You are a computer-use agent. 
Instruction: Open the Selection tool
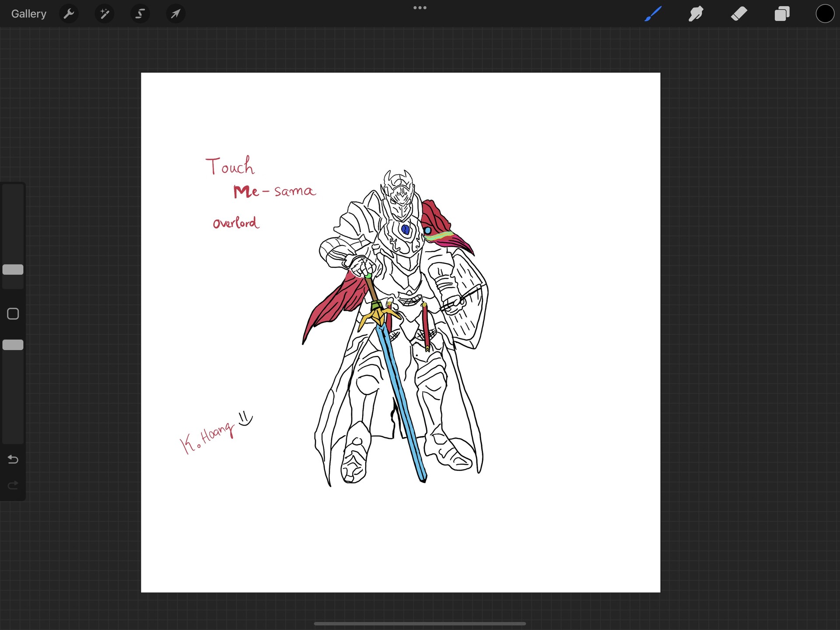tap(140, 14)
